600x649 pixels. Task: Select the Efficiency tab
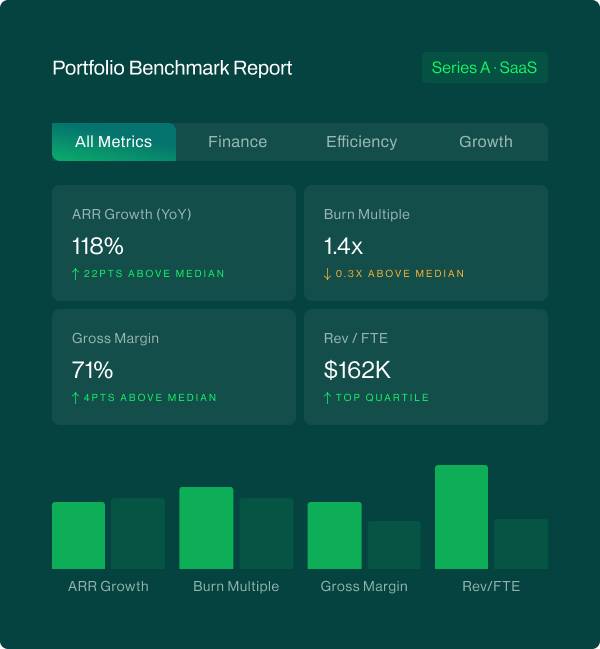point(362,142)
